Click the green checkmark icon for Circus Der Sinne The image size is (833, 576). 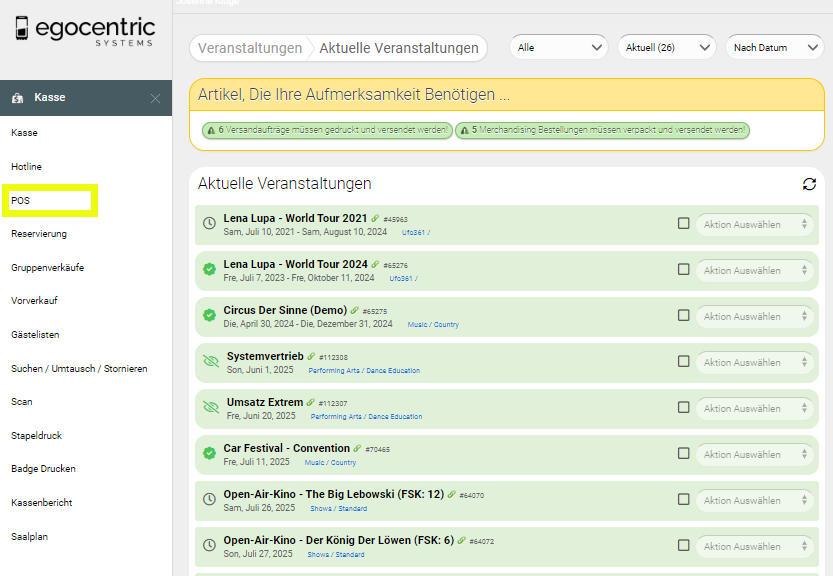(x=209, y=315)
